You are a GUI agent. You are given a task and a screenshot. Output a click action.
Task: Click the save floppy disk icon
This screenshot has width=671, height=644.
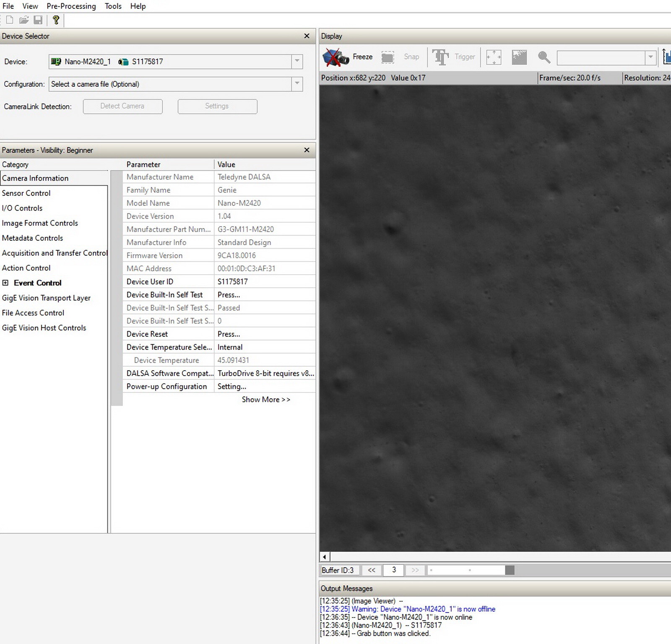coord(38,20)
